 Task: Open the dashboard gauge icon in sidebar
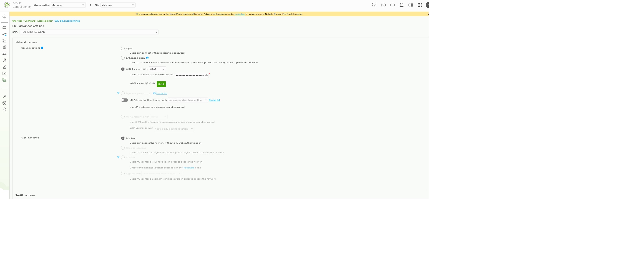tap(5, 28)
